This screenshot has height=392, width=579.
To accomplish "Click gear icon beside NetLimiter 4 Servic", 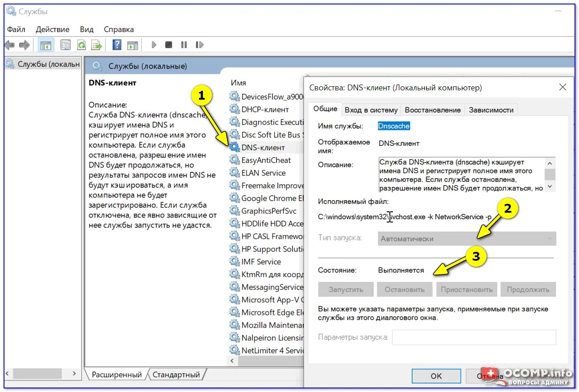I will [234, 350].
